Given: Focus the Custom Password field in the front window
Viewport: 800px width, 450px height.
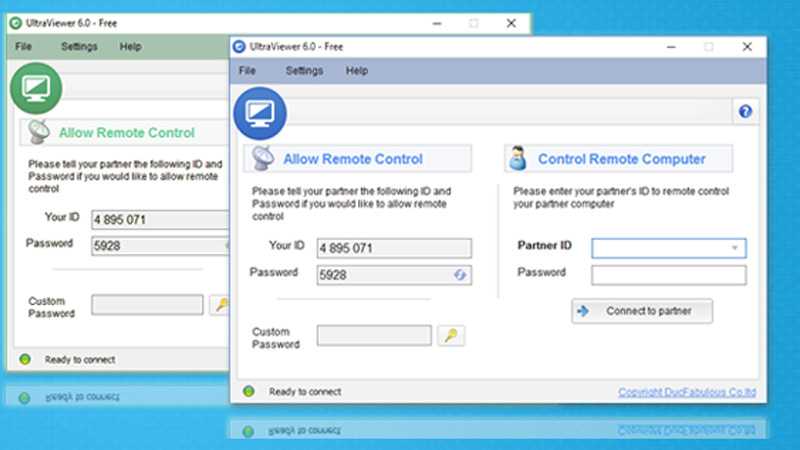Looking at the screenshot, I should tap(374, 336).
